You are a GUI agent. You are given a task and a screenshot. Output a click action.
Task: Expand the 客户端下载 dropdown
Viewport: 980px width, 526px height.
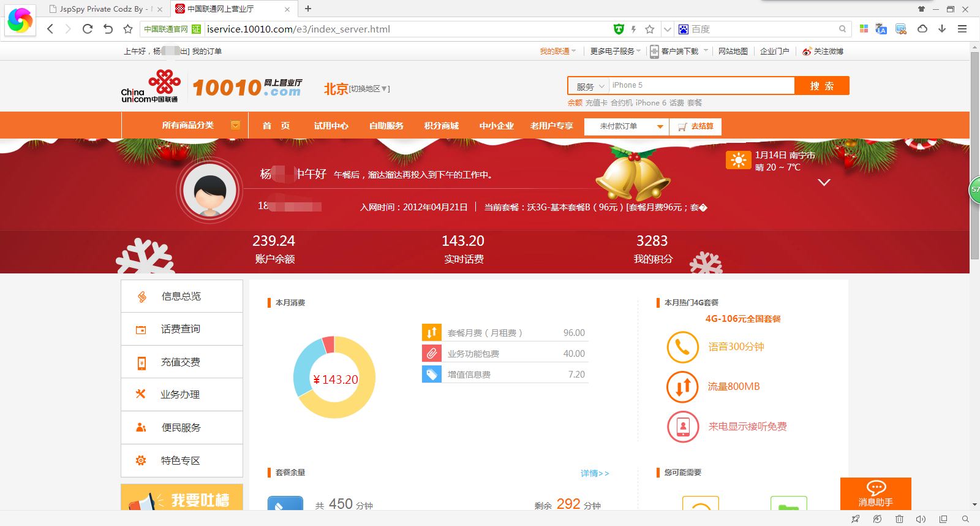click(679, 51)
